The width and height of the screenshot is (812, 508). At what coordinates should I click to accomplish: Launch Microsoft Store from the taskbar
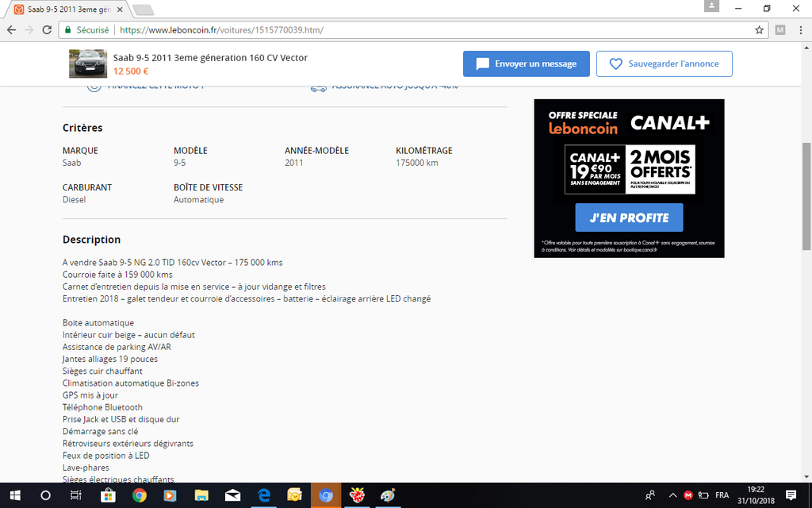108,495
